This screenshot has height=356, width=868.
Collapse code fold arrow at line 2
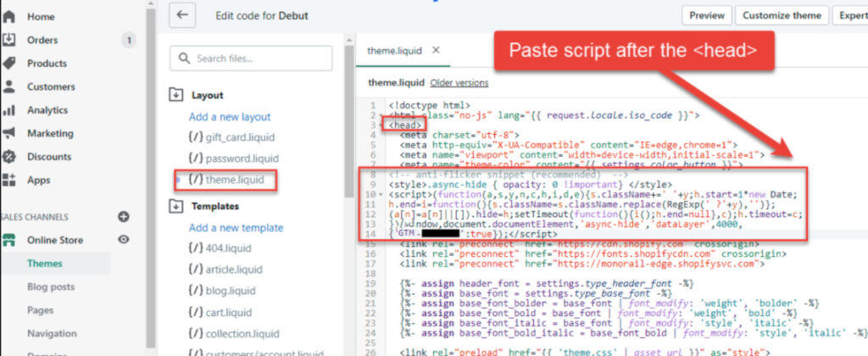tap(381, 116)
